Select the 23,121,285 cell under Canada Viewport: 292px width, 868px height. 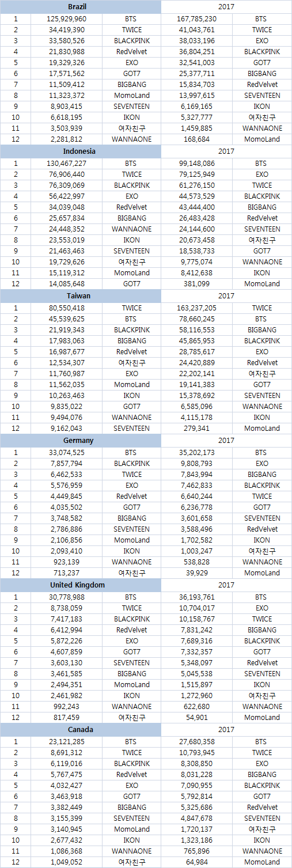[66, 742]
